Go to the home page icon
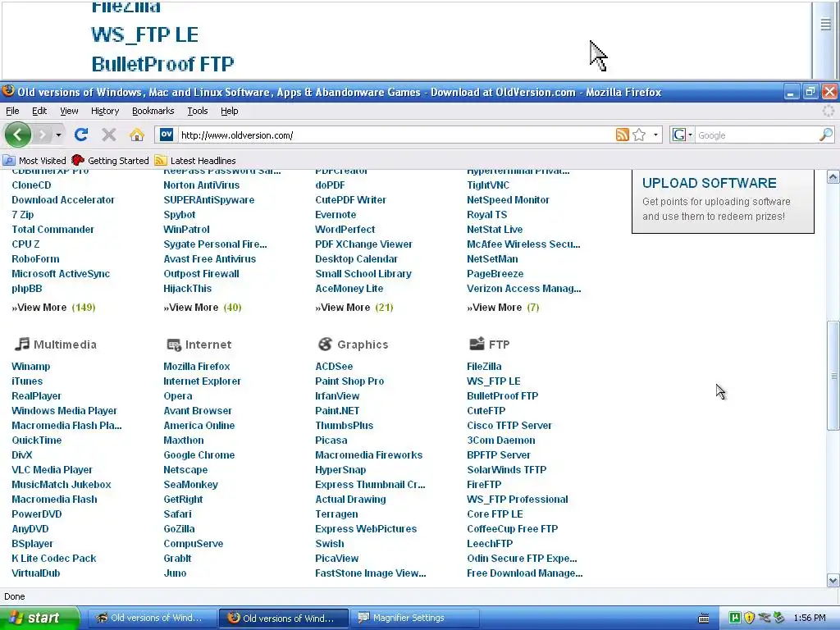 pos(137,135)
